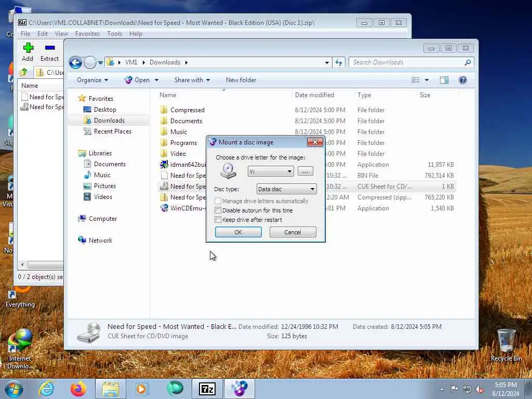Click the Search Downloads field

point(406,62)
